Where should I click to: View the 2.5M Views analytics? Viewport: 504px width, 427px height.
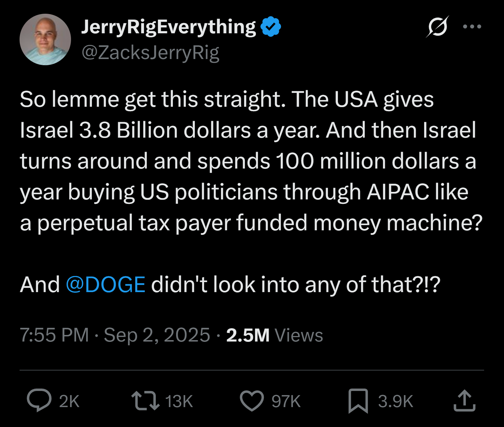(274, 335)
